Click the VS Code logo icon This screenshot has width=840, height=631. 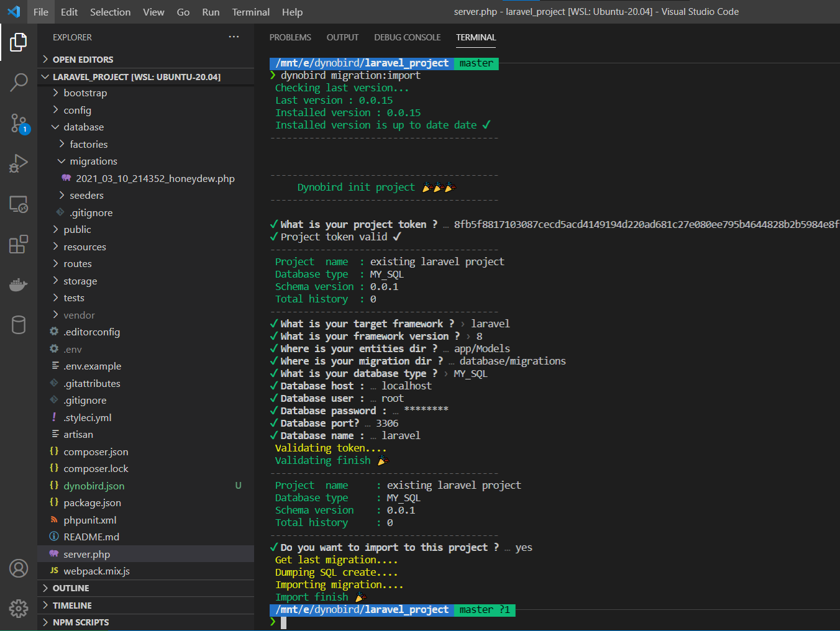click(x=14, y=12)
